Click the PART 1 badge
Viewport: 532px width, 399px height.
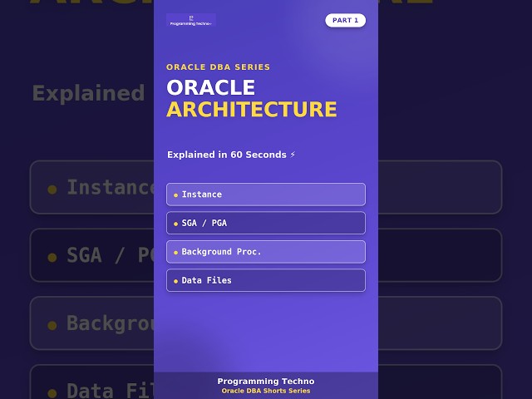(346, 20)
